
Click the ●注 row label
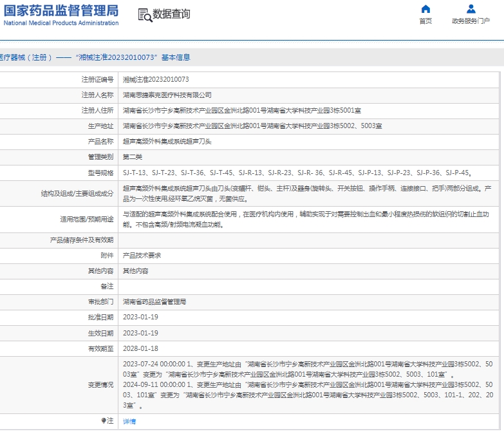point(107,421)
